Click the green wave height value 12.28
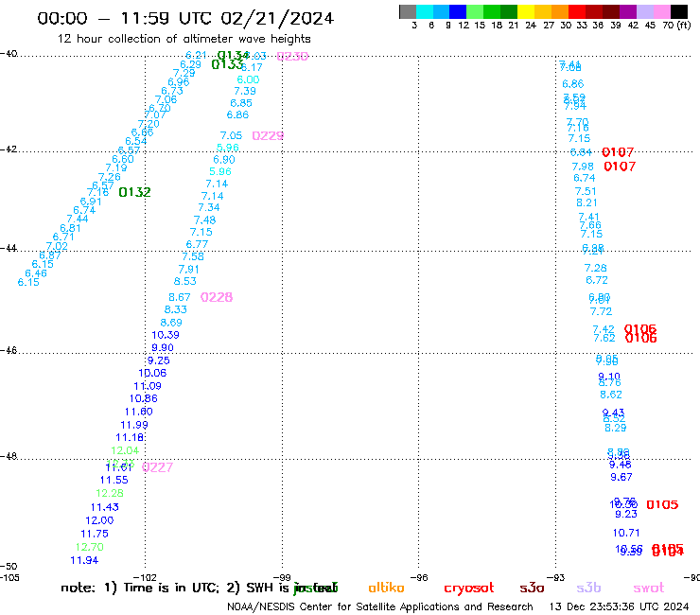This screenshot has width=700, height=615. [x=110, y=494]
